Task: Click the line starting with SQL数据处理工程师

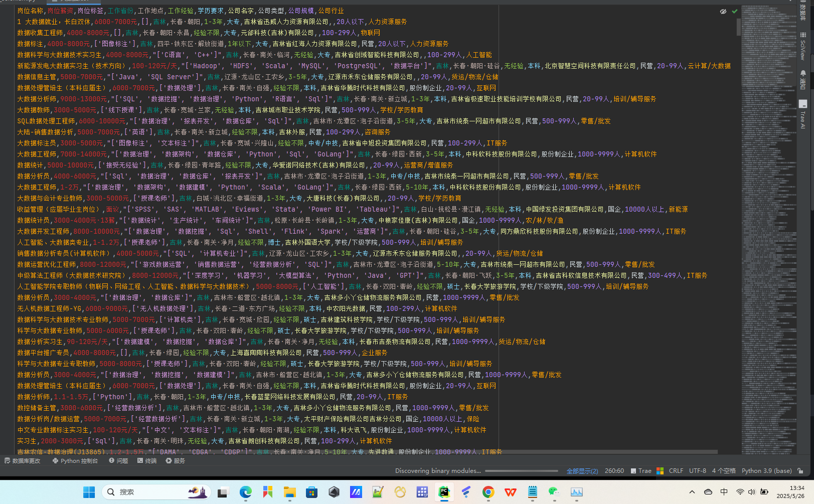Action: pyautogui.click(x=314, y=121)
